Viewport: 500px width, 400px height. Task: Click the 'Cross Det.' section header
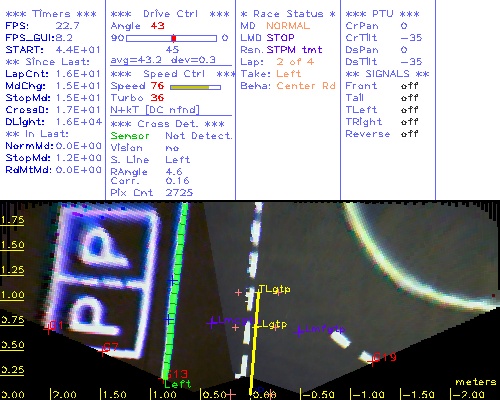coord(168,124)
